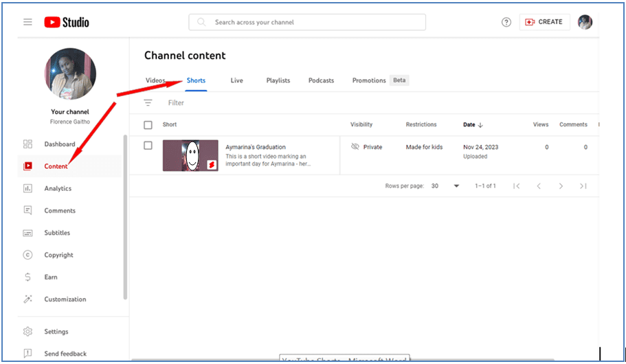Click the Dashboard grid icon

pyautogui.click(x=27, y=144)
